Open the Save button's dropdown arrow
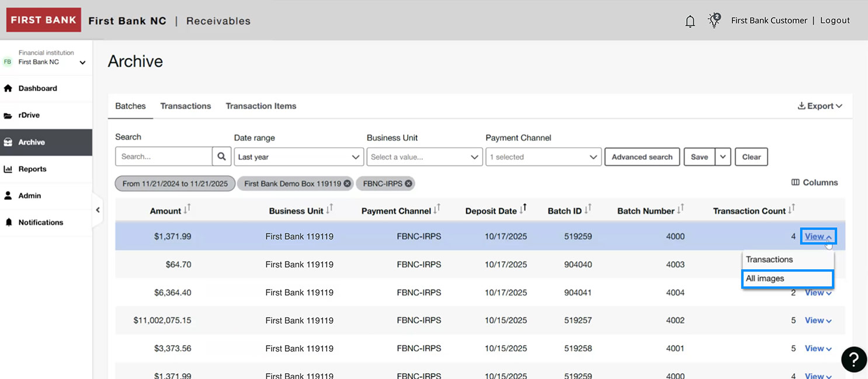 (x=722, y=157)
